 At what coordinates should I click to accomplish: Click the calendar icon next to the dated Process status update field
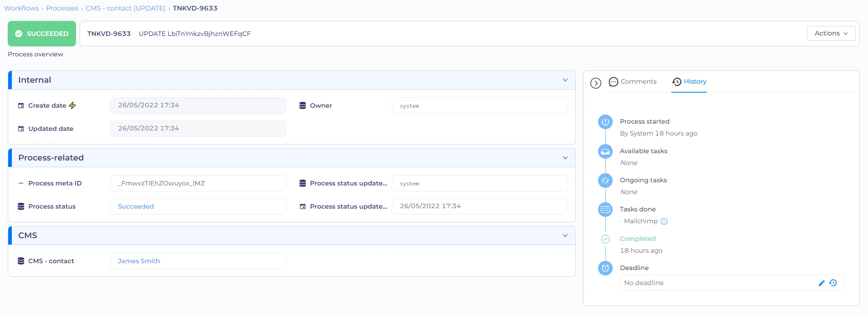click(303, 206)
